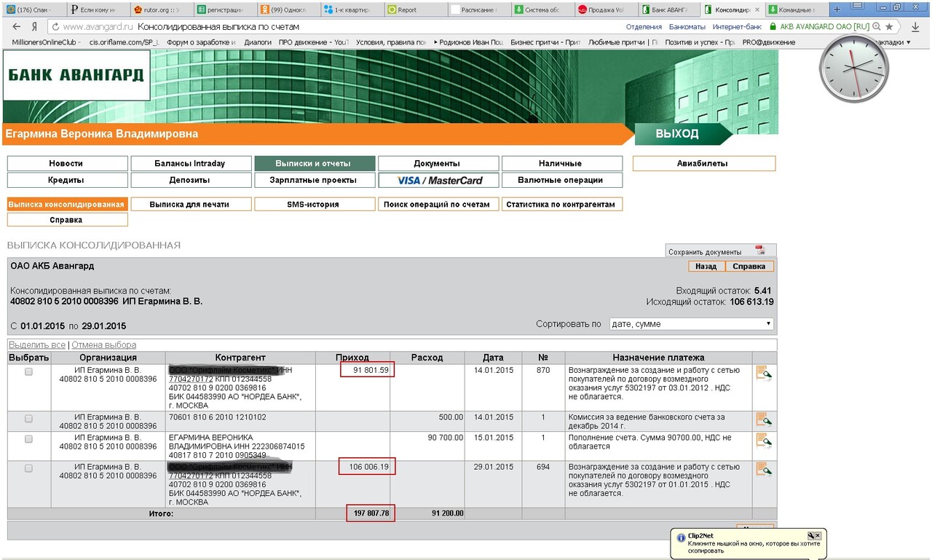Viewport: 932px width, 560px height.
Task: Open Балансы Intraday menu
Action: tap(191, 163)
